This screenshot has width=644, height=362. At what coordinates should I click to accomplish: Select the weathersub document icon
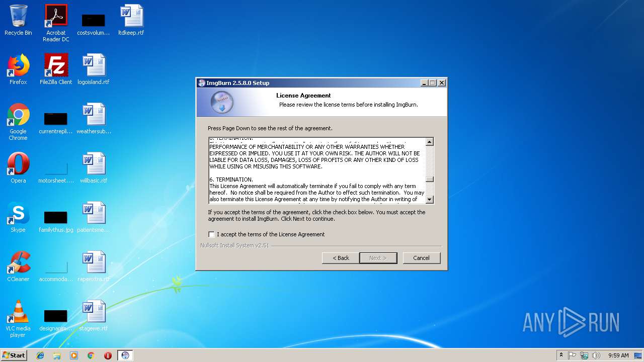point(94,119)
